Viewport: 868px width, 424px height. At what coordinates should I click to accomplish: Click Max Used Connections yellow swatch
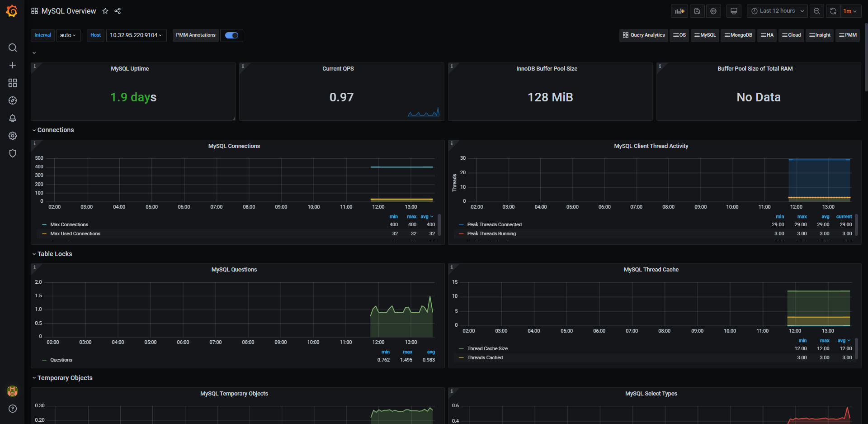point(44,233)
